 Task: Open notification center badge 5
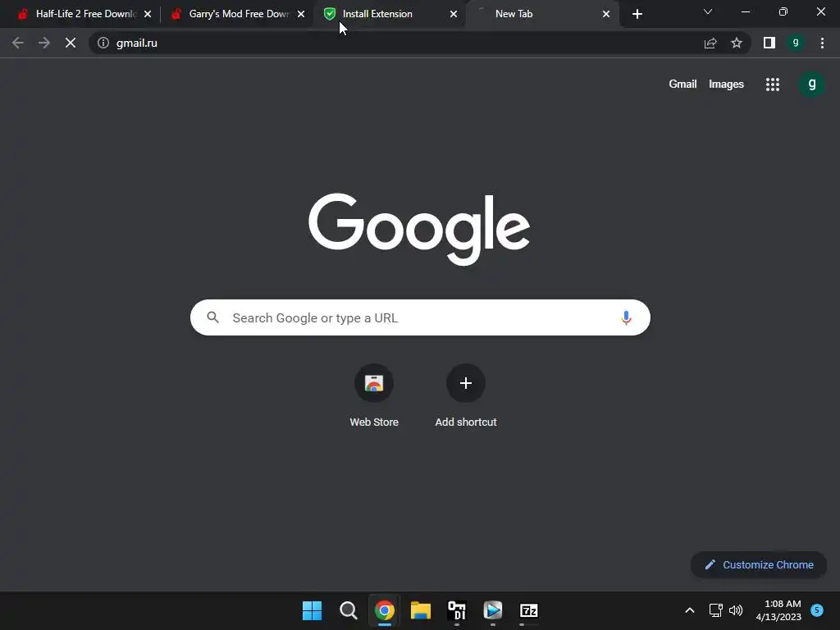[817, 609]
